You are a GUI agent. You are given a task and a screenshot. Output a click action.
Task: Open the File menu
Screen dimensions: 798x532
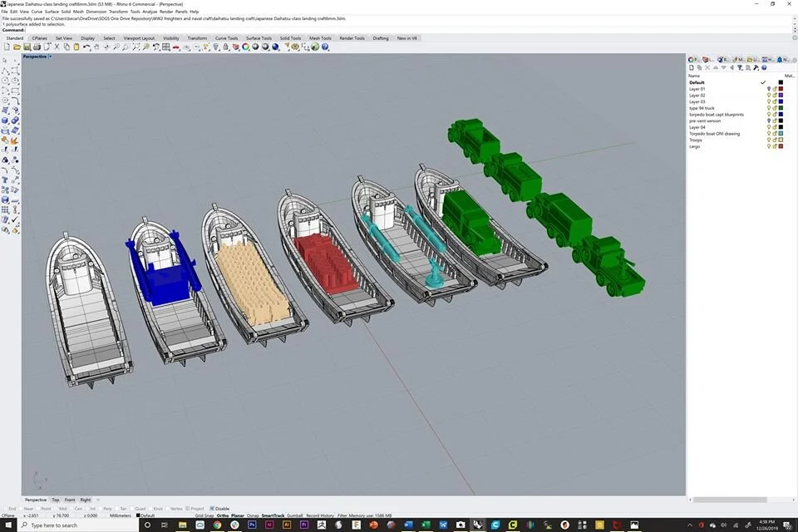(x=5, y=11)
